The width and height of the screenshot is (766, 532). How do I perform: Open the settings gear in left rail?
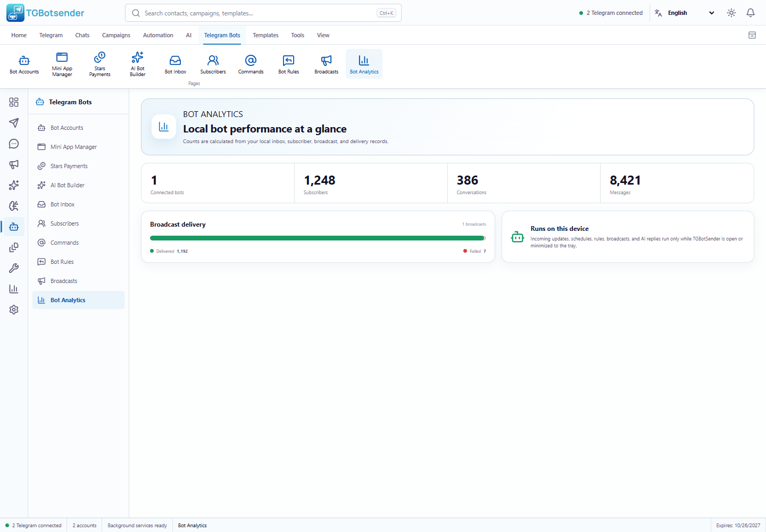pyautogui.click(x=14, y=310)
